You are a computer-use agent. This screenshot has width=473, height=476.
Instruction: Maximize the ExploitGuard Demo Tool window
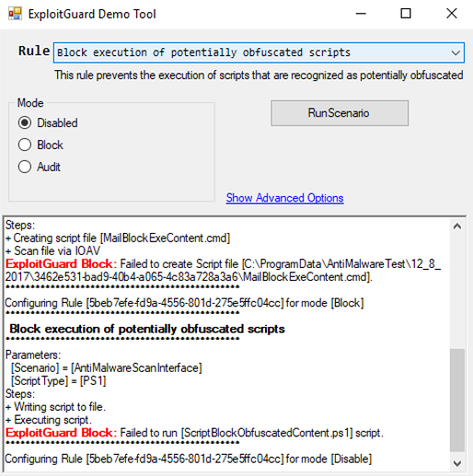(x=406, y=14)
